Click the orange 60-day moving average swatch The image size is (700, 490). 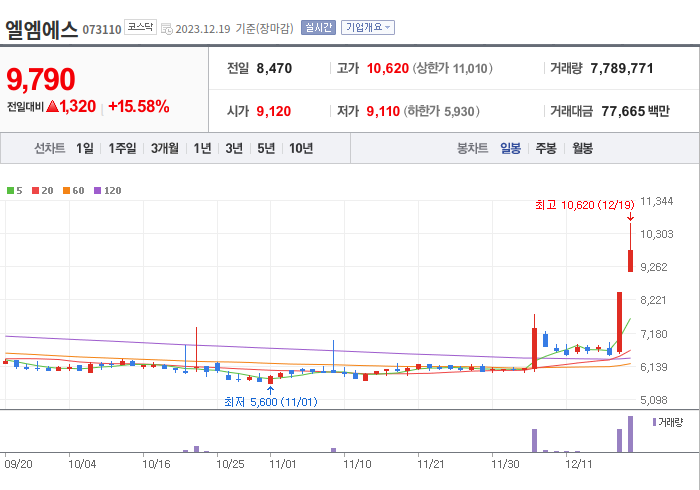click(67, 191)
